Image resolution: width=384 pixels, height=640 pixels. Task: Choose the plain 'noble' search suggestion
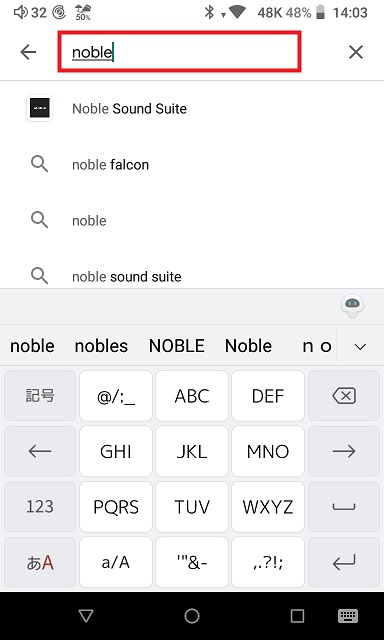click(x=192, y=221)
